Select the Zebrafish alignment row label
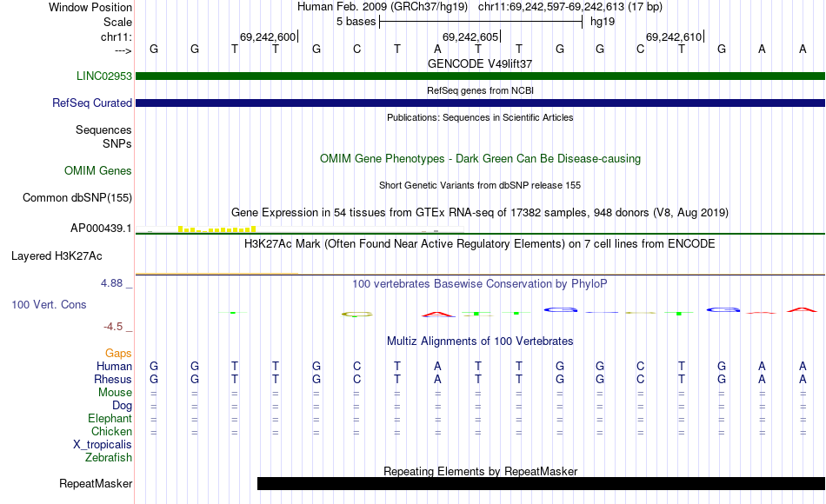 click(x=109, y=457)
